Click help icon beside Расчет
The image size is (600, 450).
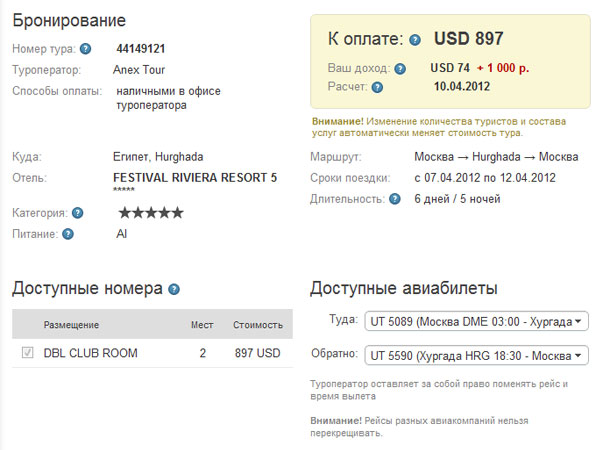click(x=377, y=88)
